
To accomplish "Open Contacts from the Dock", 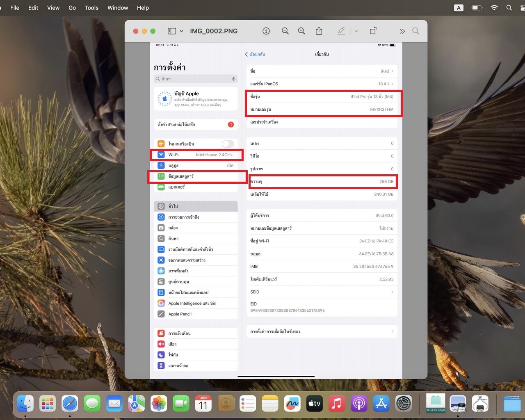I will pyautogui.click(x=226, y=404).
